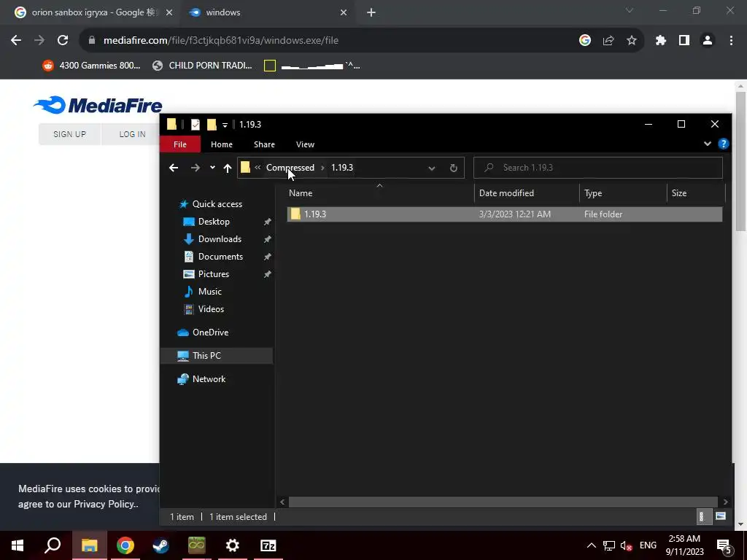The height and width of the screenshot is (560, 747).
Task: Click inside the Search 1.19.3 box
Action: (x=598, y=168)
